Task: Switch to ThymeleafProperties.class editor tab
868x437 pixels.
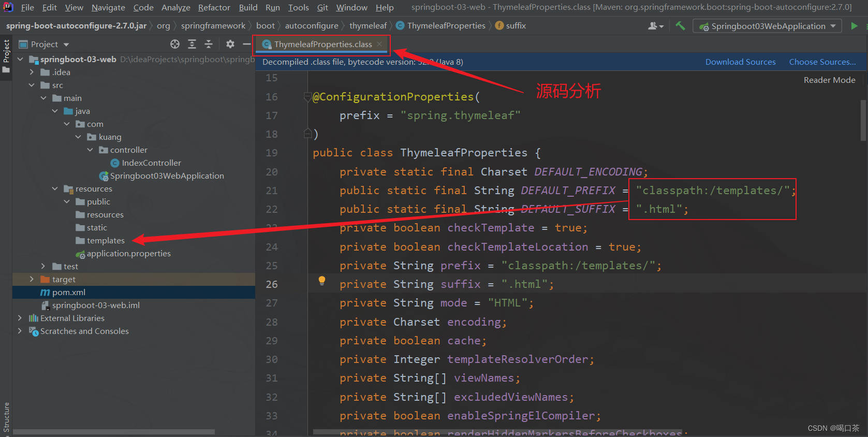Action: pos(323,44)
